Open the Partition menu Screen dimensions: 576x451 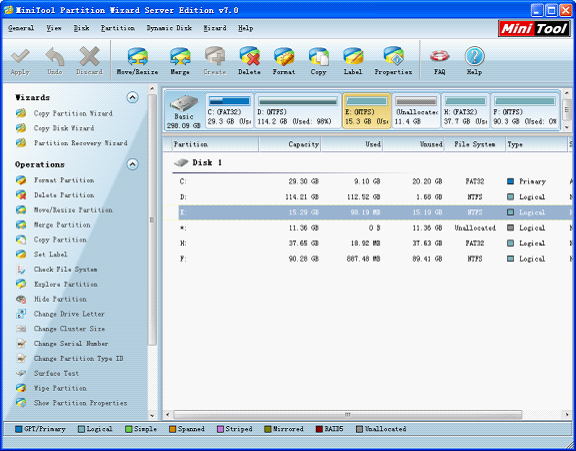[118, 28]
